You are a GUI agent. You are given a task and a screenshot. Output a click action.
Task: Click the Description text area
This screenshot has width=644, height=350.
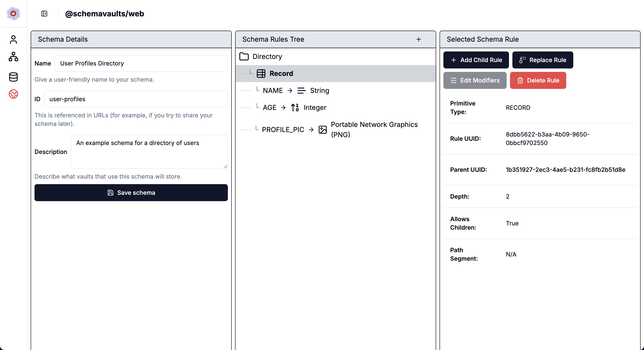coord(149,152)
